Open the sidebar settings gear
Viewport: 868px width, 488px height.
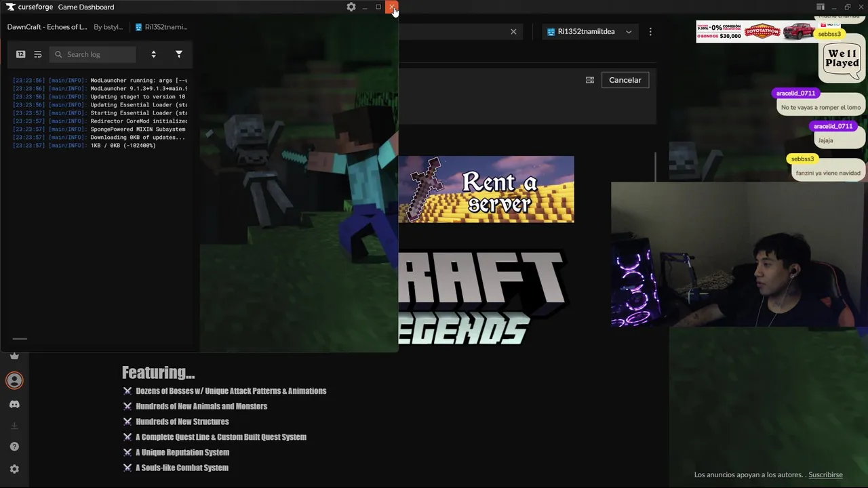click(x=14, y=469)
